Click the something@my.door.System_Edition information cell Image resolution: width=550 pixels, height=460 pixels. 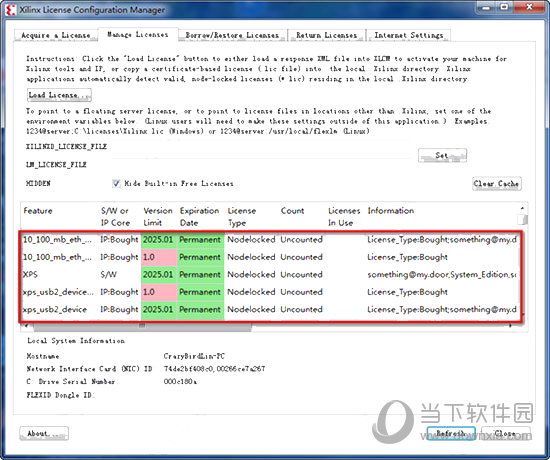[441, 274]
